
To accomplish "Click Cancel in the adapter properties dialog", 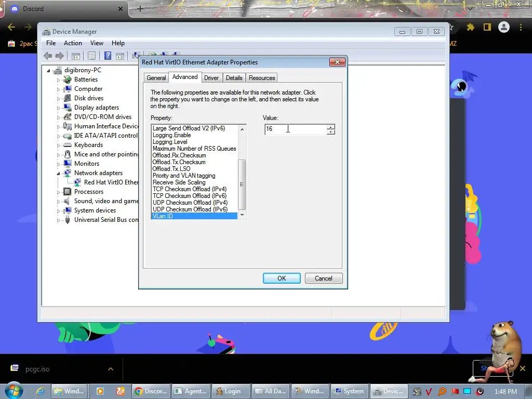I will coord(323,278).
